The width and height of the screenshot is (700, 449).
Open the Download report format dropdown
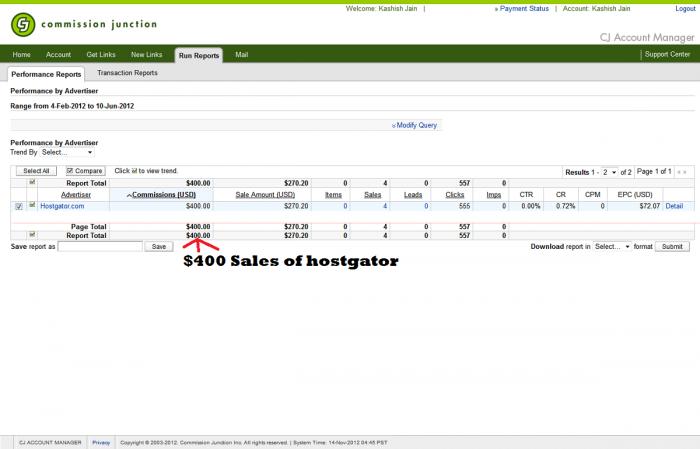pos(612,246)
